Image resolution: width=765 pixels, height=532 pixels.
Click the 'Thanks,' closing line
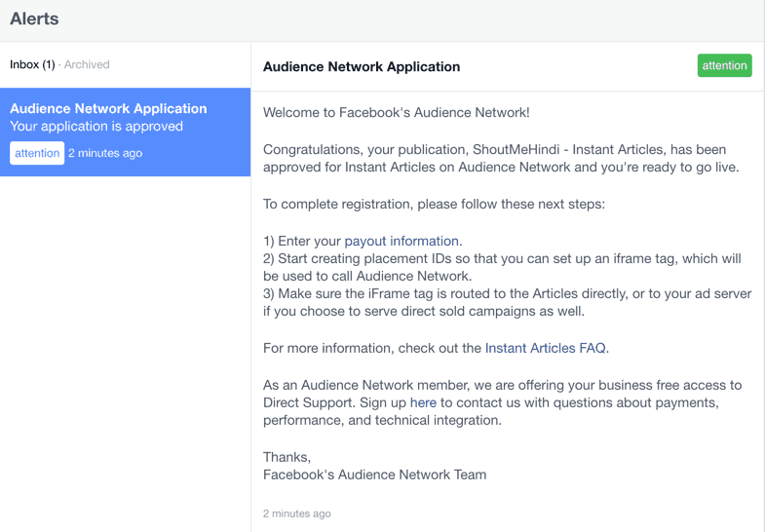click(x=287, y=457)
